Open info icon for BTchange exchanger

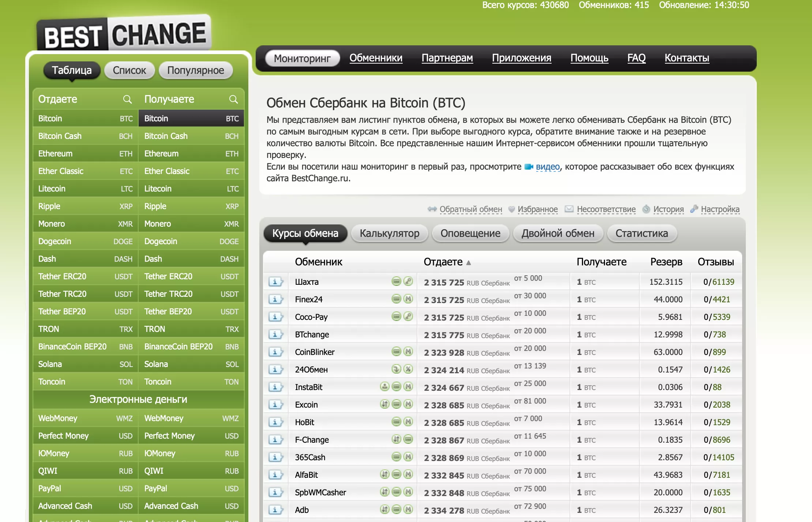coord(276,334)
